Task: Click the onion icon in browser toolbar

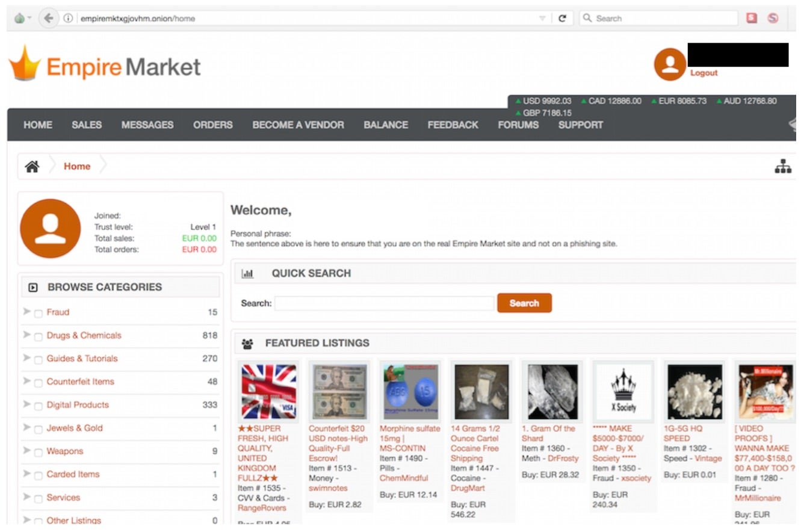Action: click(19, 18)
